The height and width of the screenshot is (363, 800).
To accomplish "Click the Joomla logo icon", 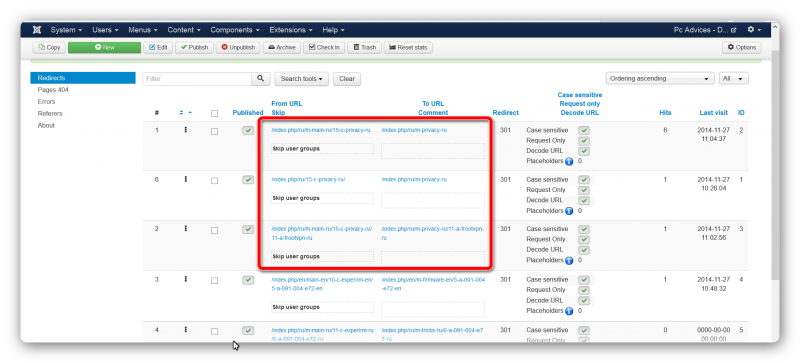I will (x=37, y=30).
